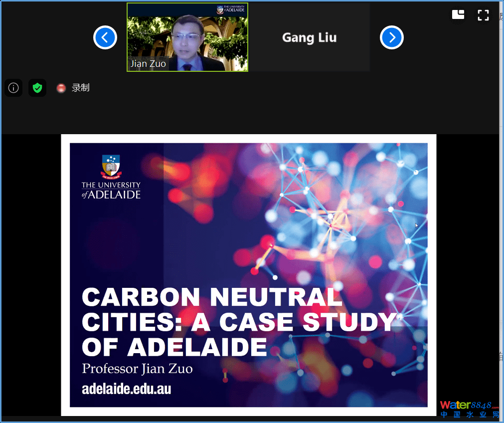Click the next participants right arrow

[x=391, y=37]
